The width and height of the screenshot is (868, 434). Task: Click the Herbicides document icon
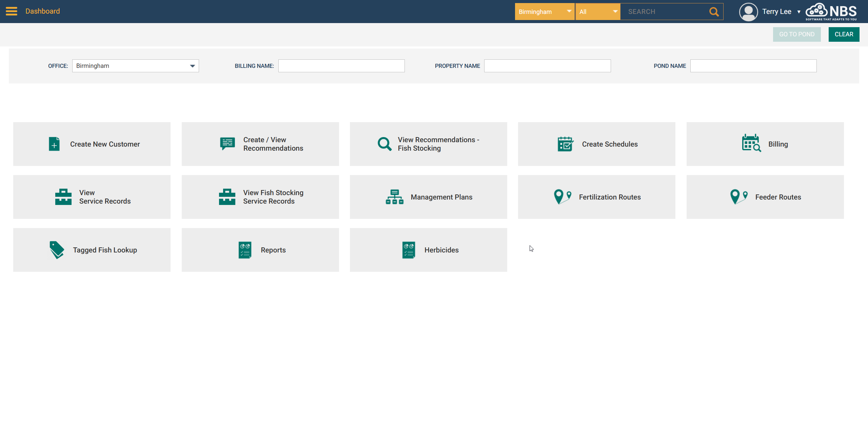click(409, 250)
